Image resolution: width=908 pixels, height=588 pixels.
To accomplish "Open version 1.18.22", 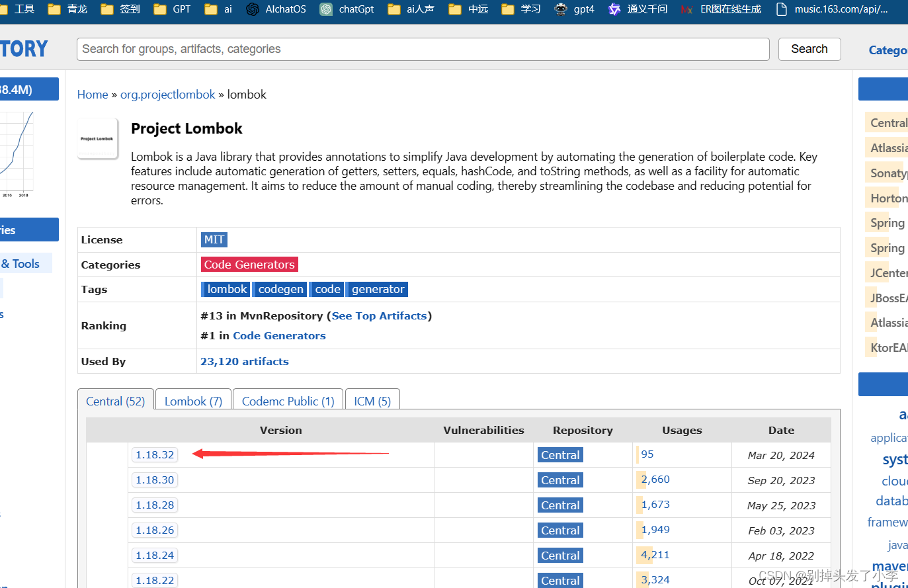I will pos(155,581).
